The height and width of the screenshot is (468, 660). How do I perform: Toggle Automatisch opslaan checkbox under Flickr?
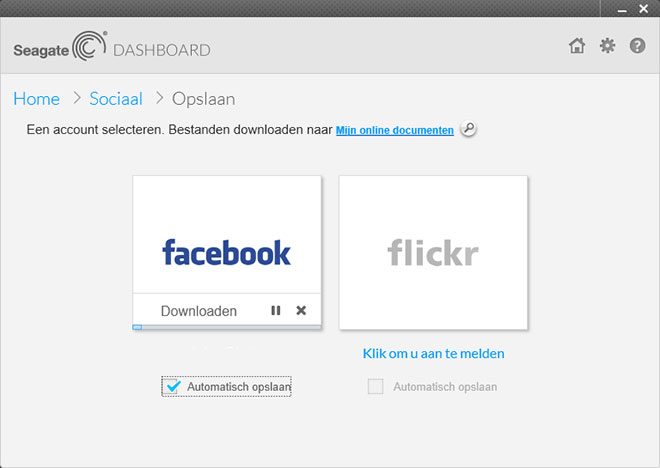[x=376, y=387]
